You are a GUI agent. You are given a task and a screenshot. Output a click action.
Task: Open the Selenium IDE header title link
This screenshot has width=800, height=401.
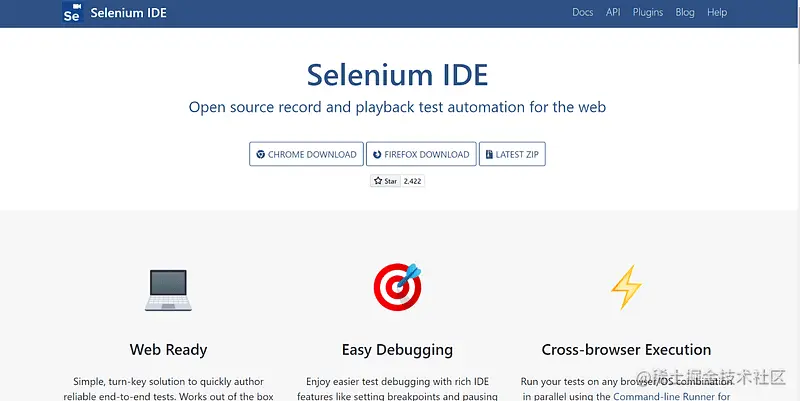(x=129, y=13)
